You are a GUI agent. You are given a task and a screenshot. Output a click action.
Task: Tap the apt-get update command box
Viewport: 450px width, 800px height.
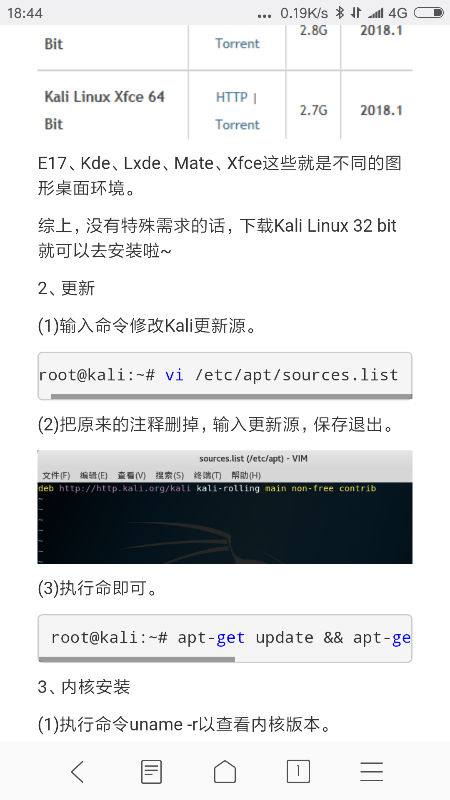[225, 638]
